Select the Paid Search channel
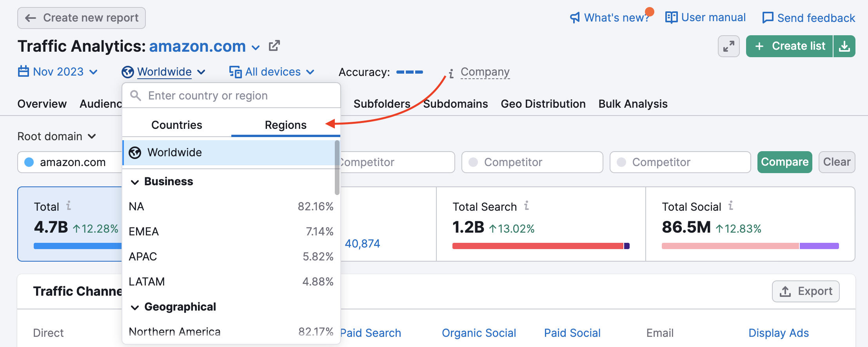The height and width of the screenshot is (347, 868). click(x=370, y=333)
